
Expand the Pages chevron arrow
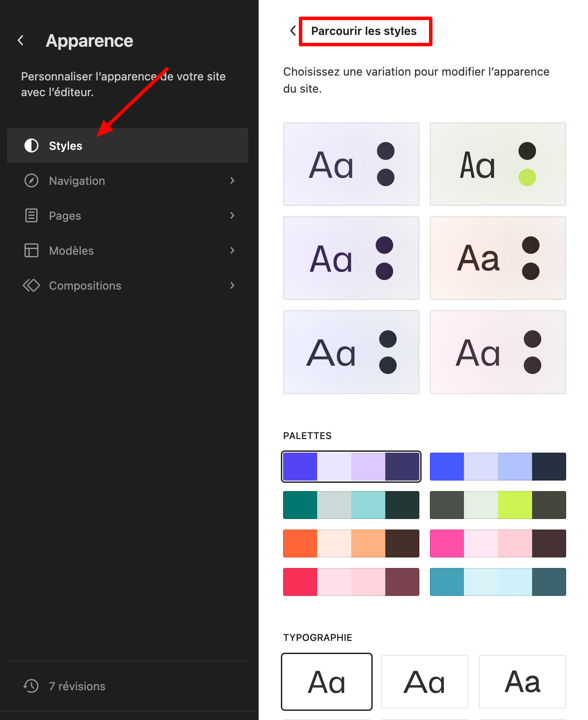pos(232,215)
